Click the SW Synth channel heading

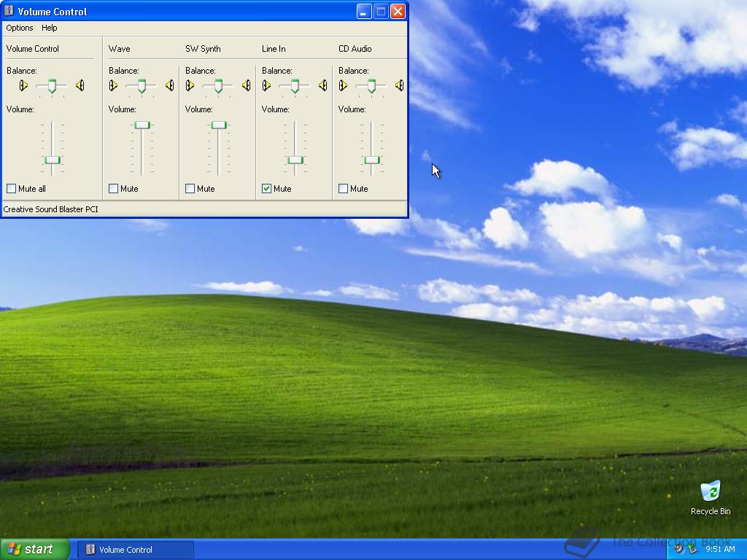coord(203,49)
